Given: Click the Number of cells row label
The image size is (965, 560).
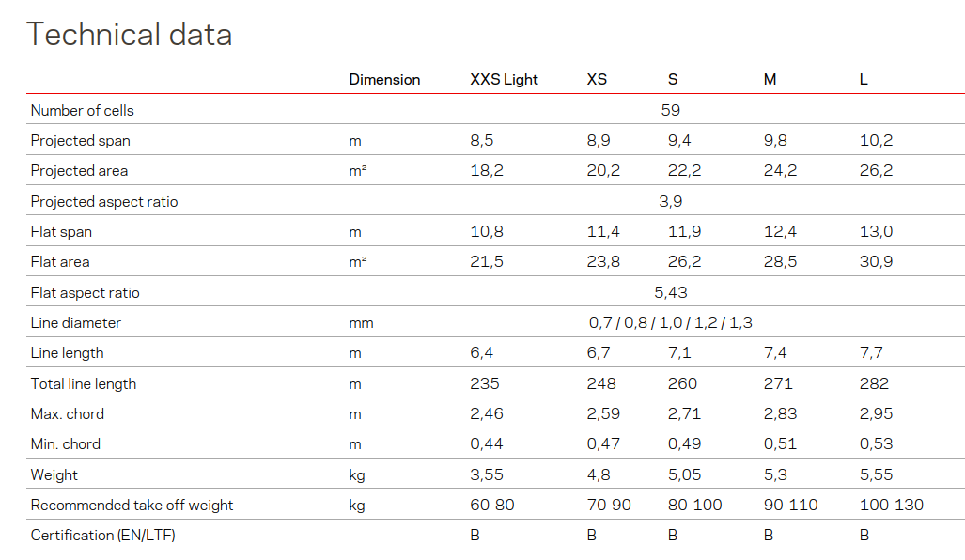Looking at the screenshot, I should pyautogui.click(x=83, y=111).
